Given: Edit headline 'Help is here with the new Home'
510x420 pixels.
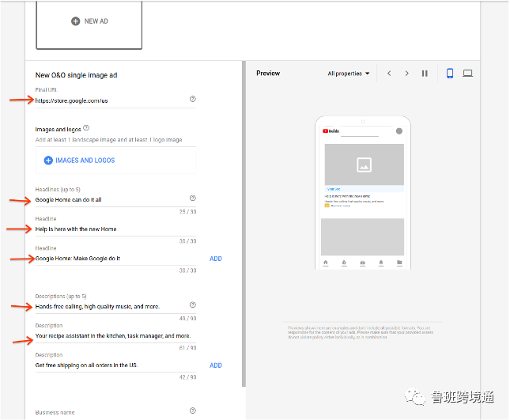Looking at the screenshot, I should 115,229.
